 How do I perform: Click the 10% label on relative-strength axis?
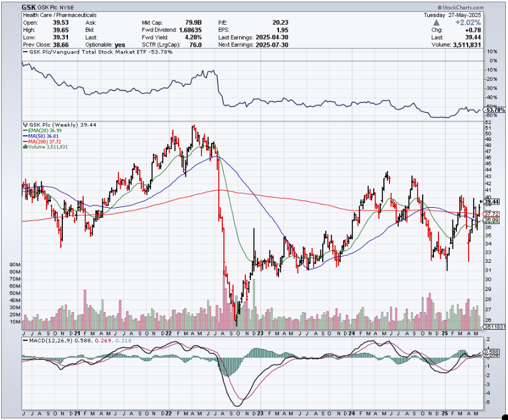tap(492, 52)
